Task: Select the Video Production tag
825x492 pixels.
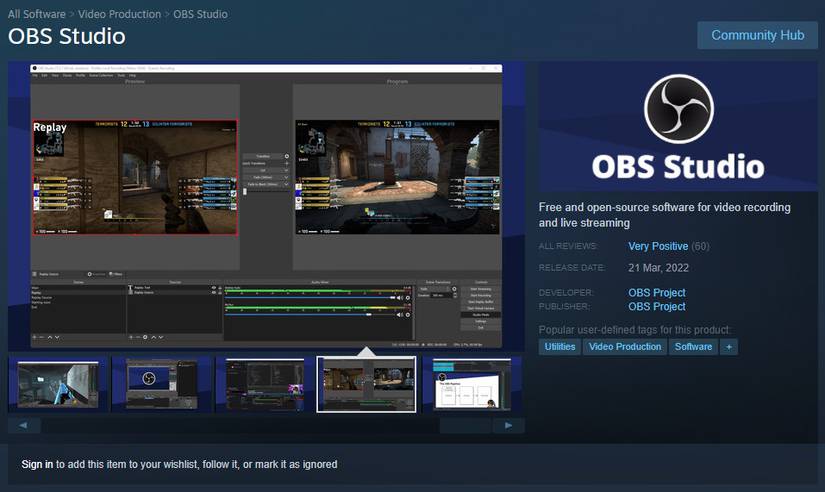Action: (625, 347)
